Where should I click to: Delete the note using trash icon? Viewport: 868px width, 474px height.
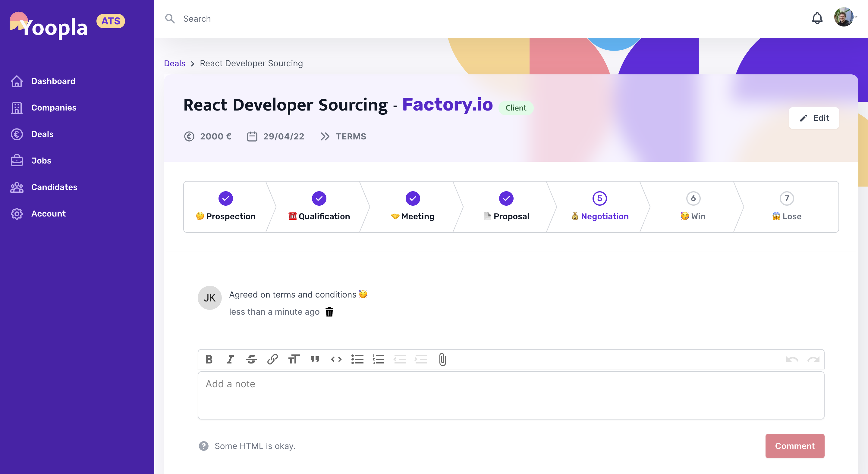329,312
